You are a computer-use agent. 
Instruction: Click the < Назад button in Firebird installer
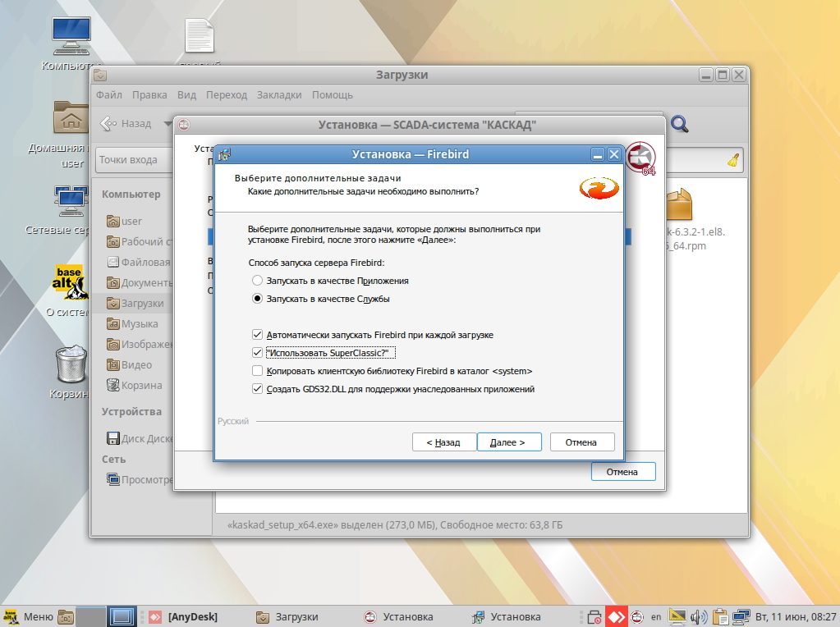443,442
